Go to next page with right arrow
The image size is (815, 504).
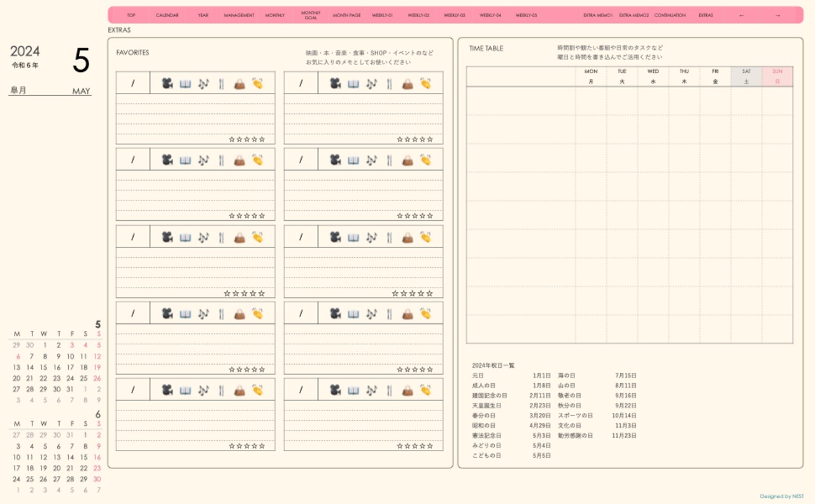[x=777, y=15]
